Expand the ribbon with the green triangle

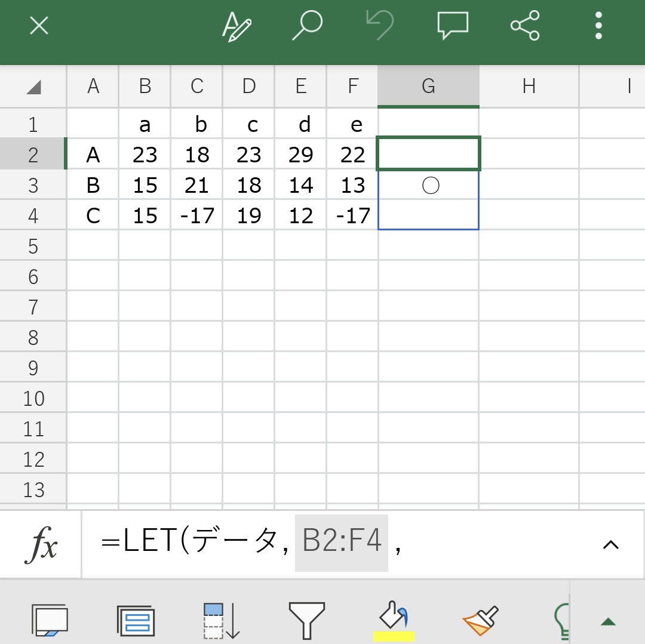(608, 621)
